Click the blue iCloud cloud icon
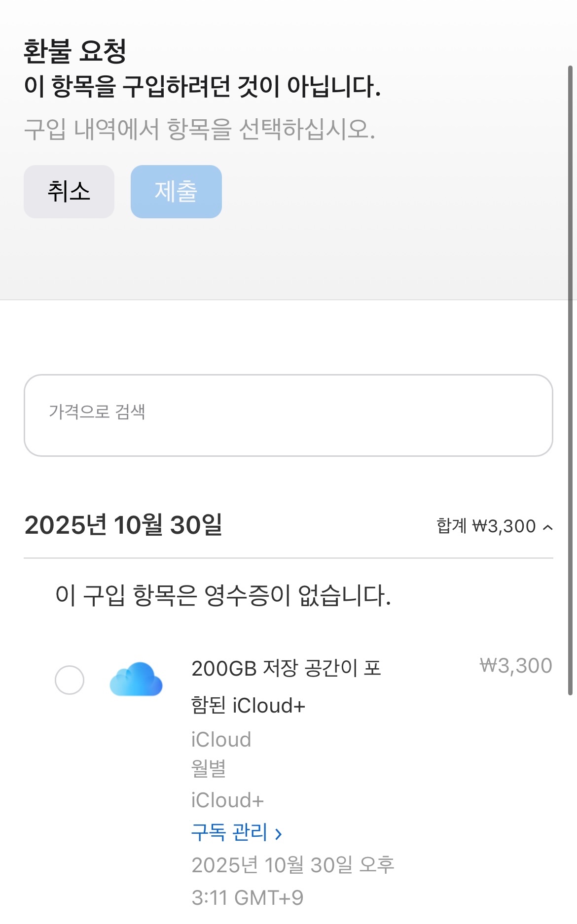 (x=136, y=679)
